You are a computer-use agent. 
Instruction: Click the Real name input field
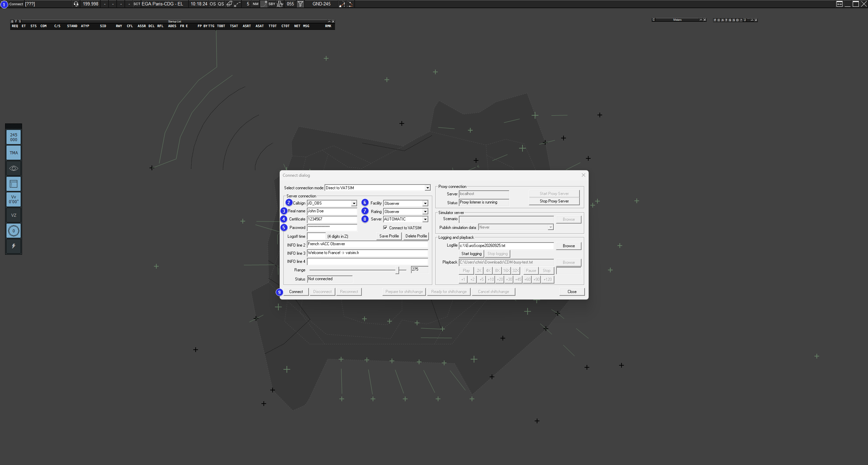(332, 211)
